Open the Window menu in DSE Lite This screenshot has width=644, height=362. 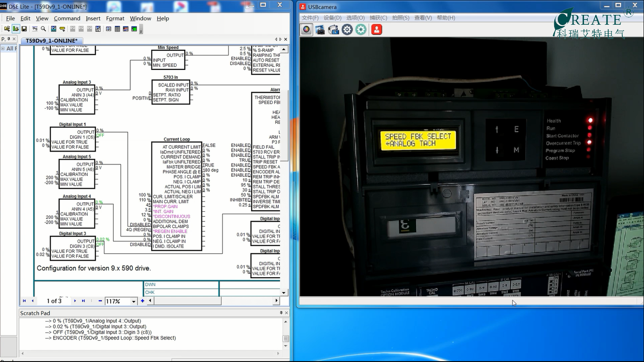(x=140, y=18)
